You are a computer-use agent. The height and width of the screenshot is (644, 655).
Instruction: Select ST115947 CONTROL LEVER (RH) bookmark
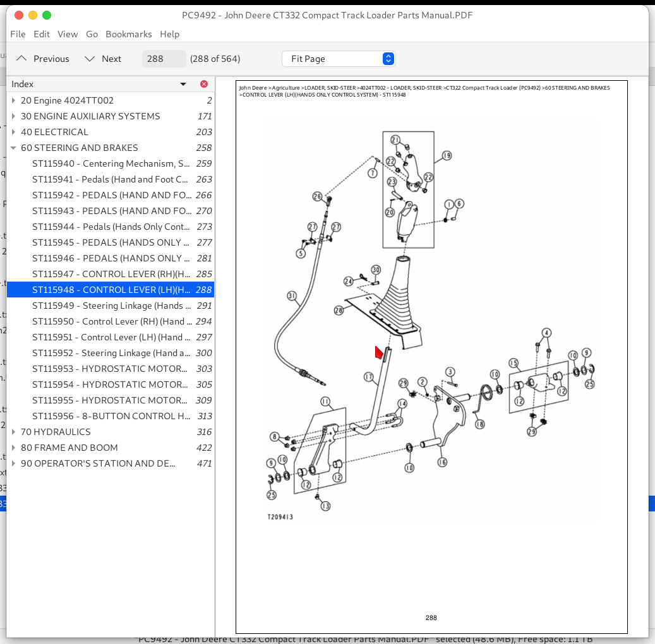click(111, 274)
